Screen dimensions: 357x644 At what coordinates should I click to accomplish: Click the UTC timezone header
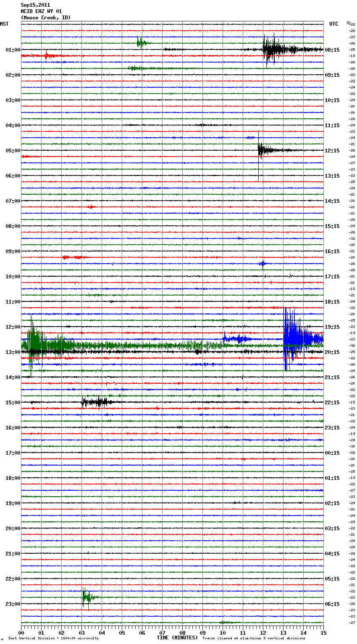click(x=334, y=24)
